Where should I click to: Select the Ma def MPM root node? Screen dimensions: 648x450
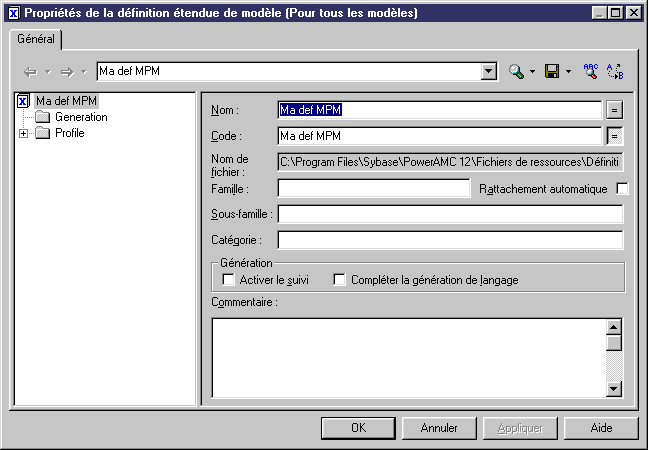(x=66, y=101)
